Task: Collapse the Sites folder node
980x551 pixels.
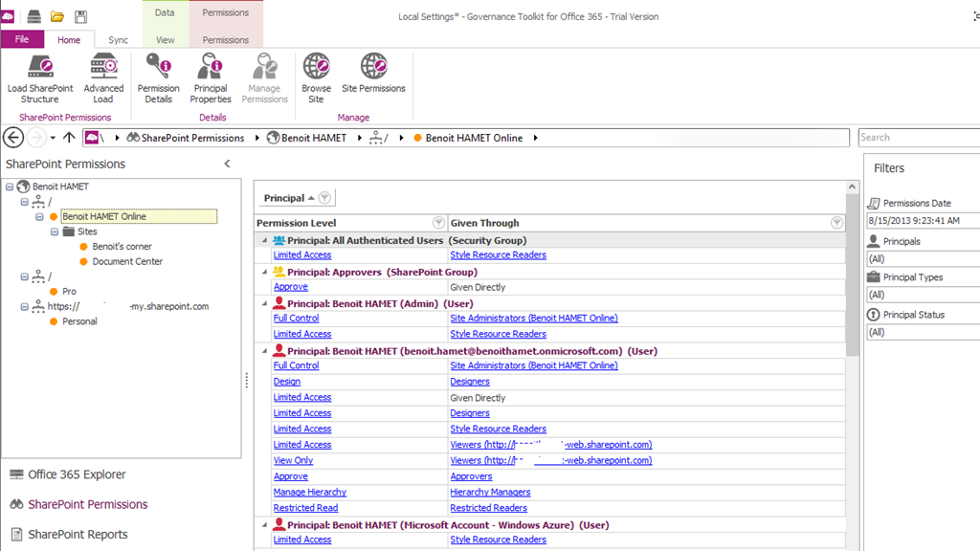Action: pyautogui.click(x=55, y=231)
